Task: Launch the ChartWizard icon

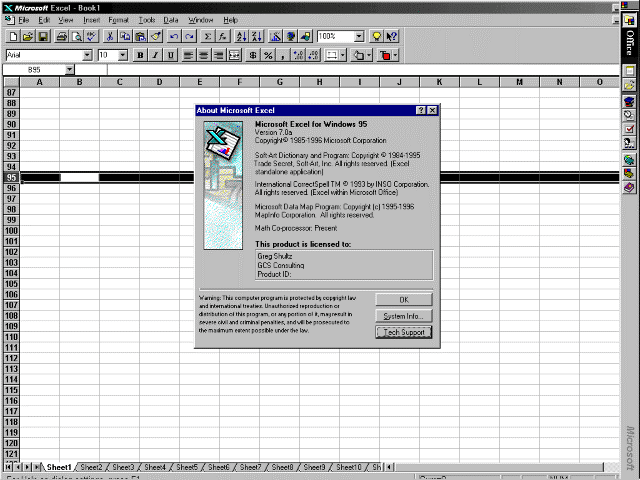Action: (275, 37)
